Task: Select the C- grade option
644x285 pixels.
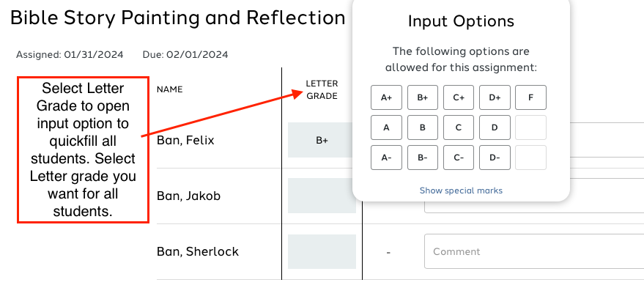Action: pos(459,158)
